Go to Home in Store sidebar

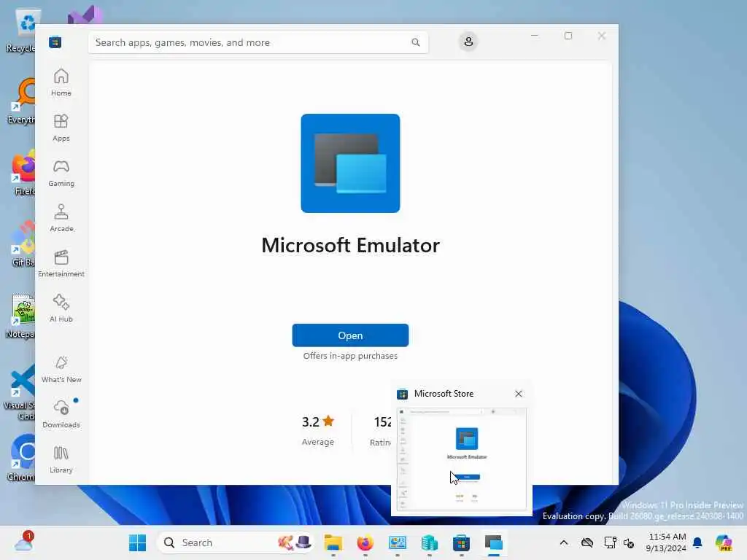tap(61, 82)
